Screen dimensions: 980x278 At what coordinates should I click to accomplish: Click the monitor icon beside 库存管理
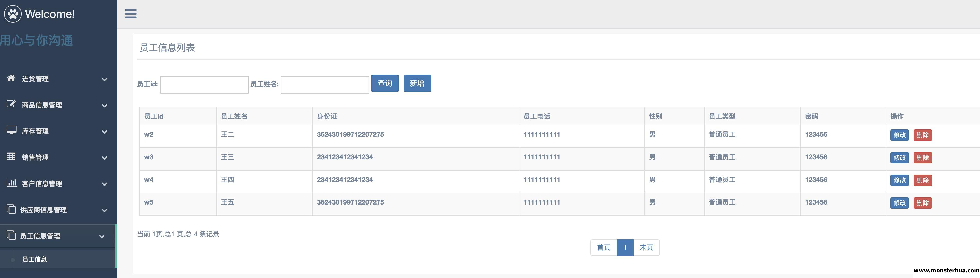[x=11, y=130]
